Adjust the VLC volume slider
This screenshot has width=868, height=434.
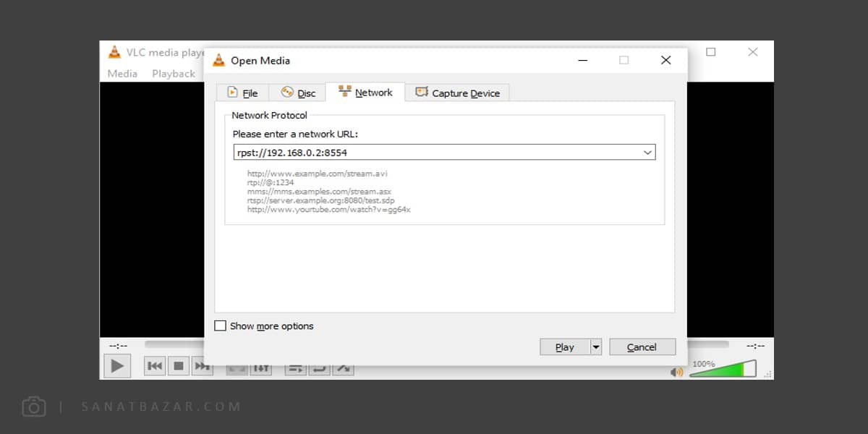pos(723,369)
